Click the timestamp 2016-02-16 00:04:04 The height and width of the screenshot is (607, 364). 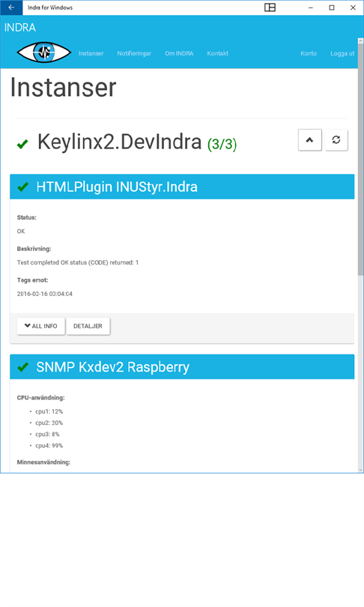coord(45,294)
